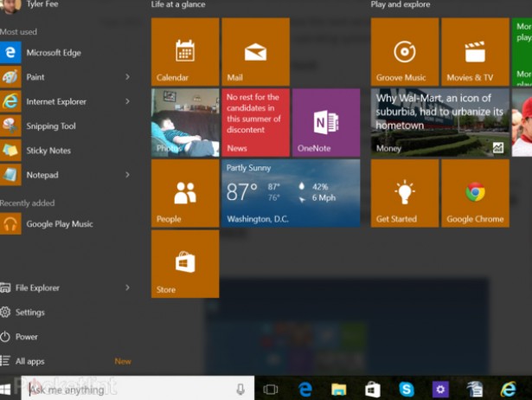This screenshot has width=532, height=400.
Task: Open the Groove Music tile
Action: pos(405,52)
